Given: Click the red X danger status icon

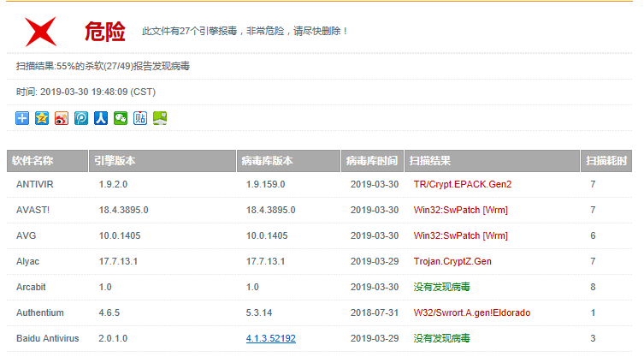Looking at the screenshot, I should (40, 32).
